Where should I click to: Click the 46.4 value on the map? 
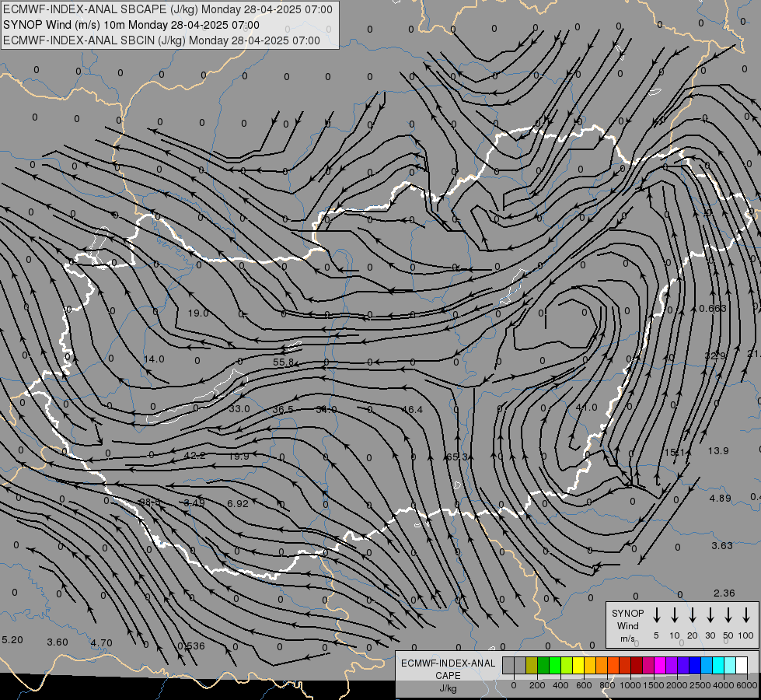pyautogui.click(x=412, y=410)
